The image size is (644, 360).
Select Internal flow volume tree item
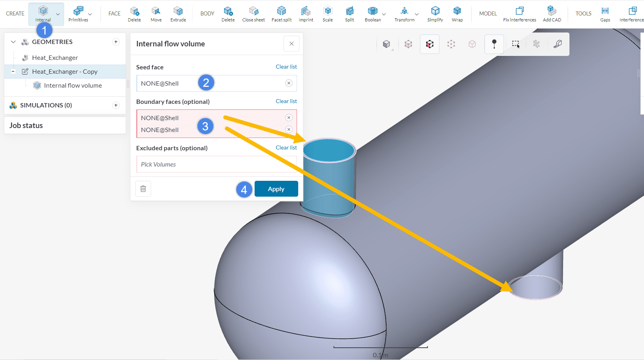point(73,86)
